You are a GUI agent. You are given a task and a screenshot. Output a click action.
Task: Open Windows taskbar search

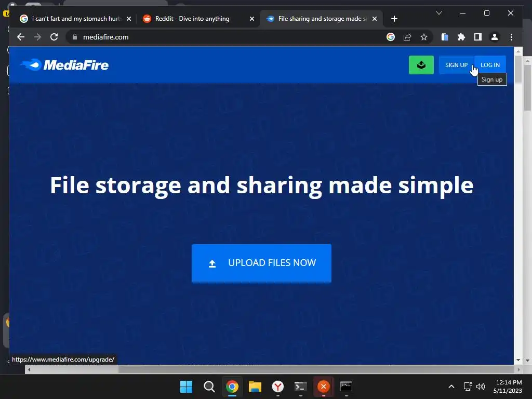click(209, 387)
